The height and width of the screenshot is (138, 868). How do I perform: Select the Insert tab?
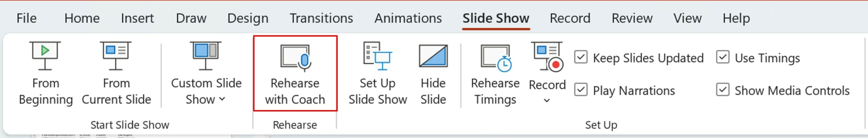tap(137, 18)
